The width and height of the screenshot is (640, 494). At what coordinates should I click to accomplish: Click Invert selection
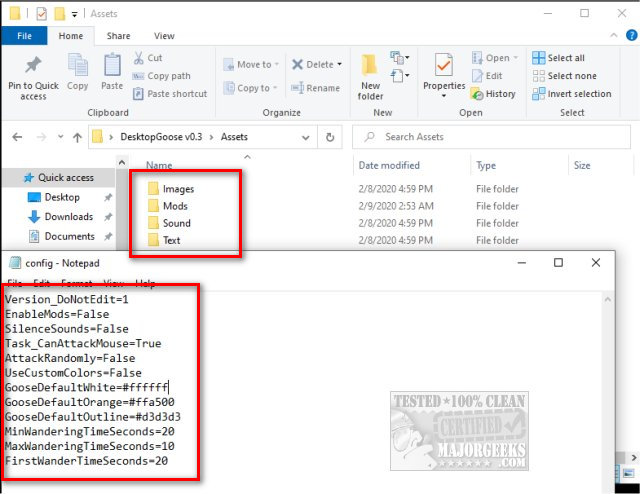(x=572, y=94)
